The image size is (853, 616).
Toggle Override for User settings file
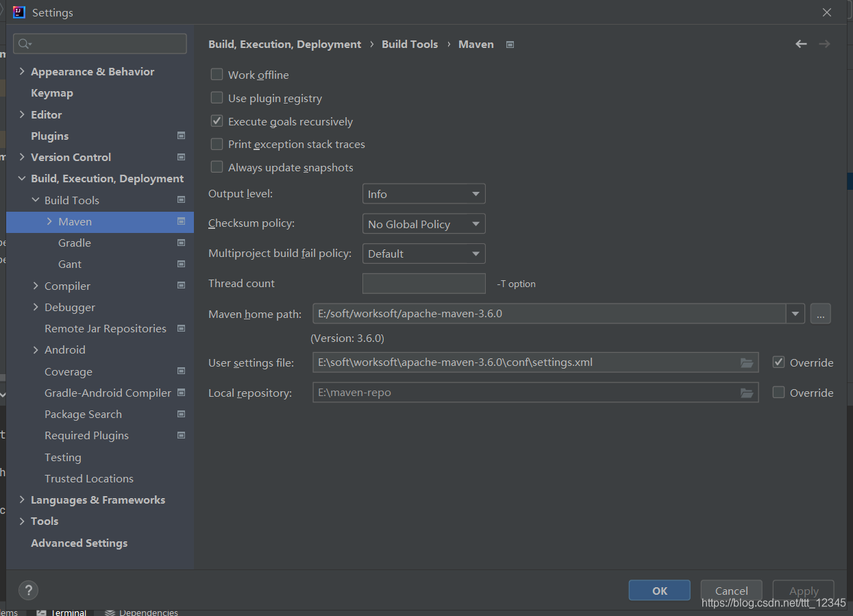coord(778,362)
